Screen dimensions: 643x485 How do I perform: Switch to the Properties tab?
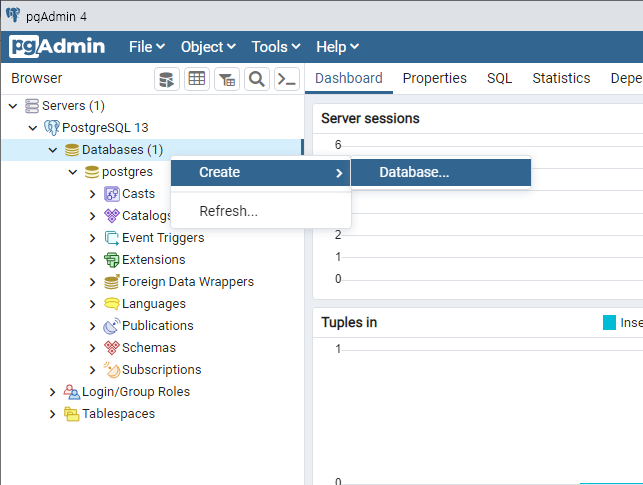pyautogui.click(x=435, y=78)
